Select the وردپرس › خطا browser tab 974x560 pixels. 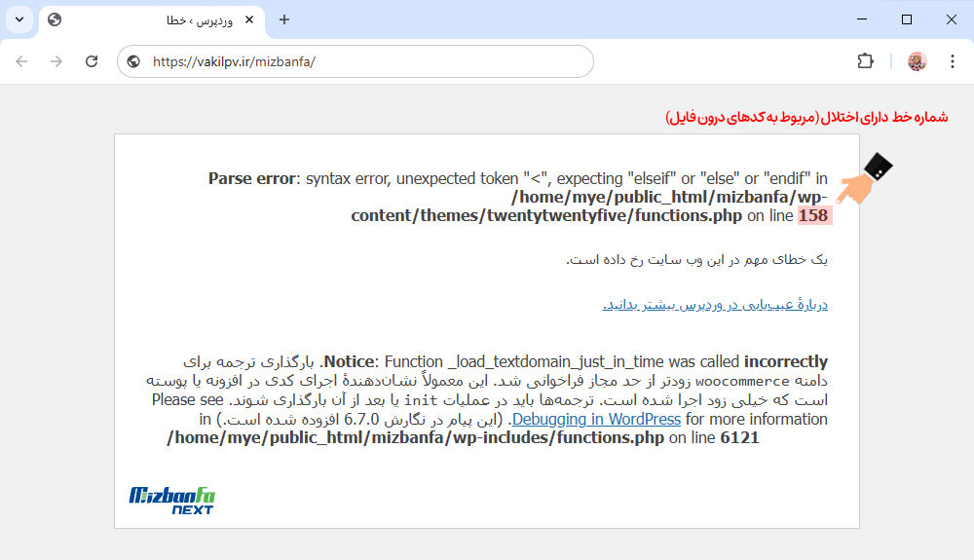tap(152, 20)
